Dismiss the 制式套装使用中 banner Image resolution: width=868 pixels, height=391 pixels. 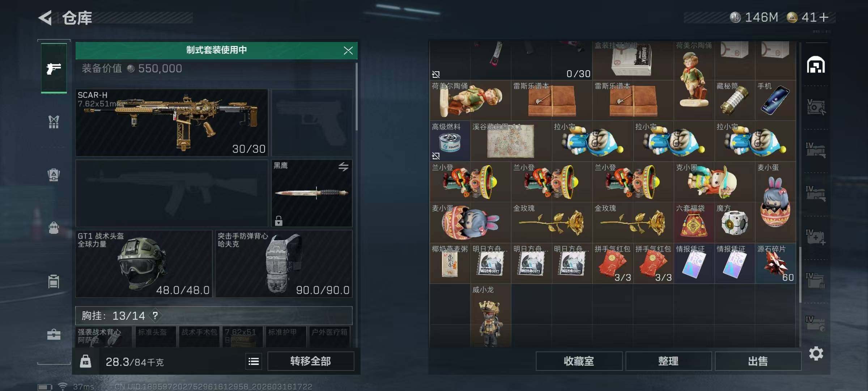coord(348,50)
